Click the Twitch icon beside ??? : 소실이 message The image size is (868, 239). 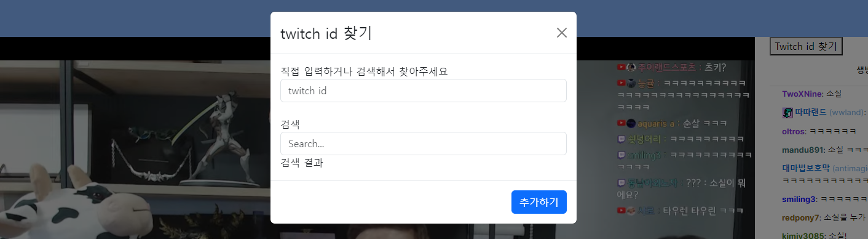(x=621, y=183)
